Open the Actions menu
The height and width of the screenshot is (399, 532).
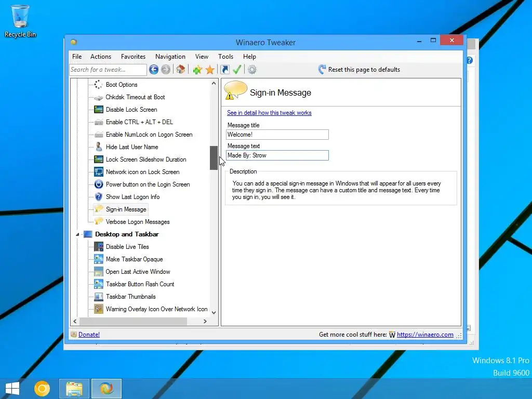100,57
